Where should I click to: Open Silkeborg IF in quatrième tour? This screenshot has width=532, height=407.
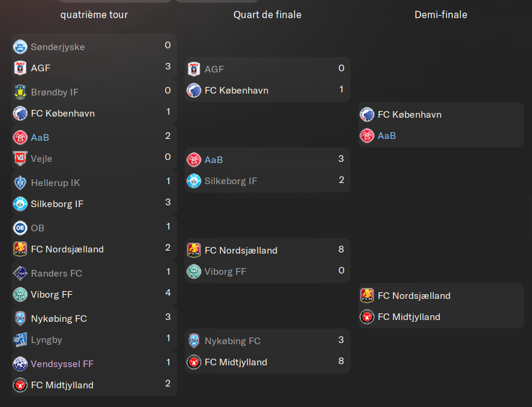(57, 204)
